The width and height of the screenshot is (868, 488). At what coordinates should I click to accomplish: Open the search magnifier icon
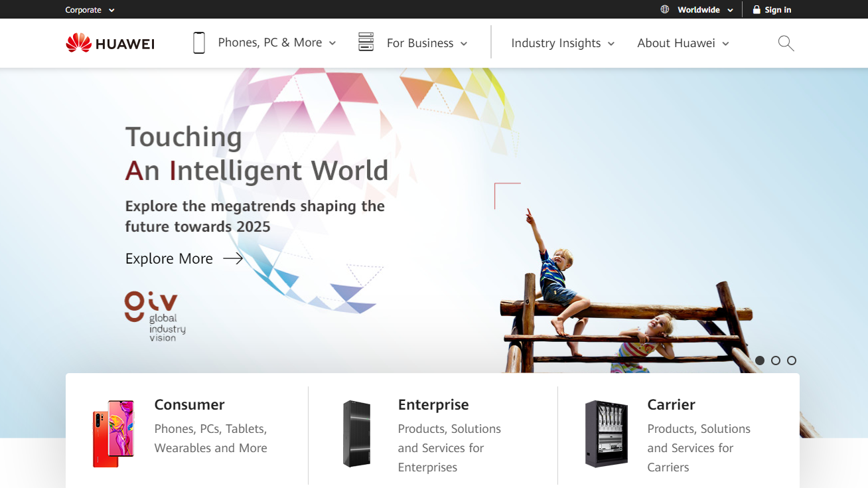786,44
